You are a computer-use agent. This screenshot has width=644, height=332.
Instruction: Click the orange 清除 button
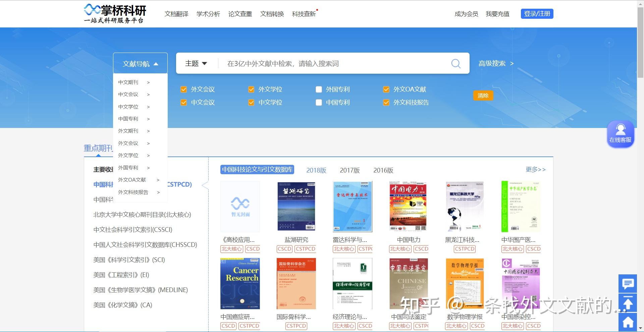click(x=483, y=95)
